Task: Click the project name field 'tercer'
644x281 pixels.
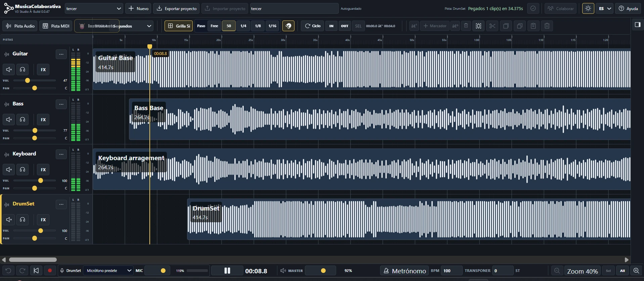Action: [x=294, y=8]
